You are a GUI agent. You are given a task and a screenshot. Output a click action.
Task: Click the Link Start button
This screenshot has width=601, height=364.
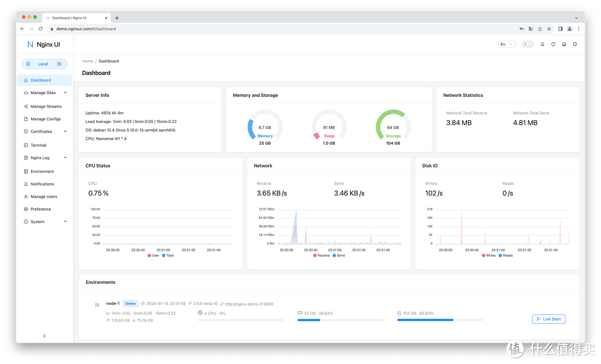pyautogui.click(x=548, y=319)
